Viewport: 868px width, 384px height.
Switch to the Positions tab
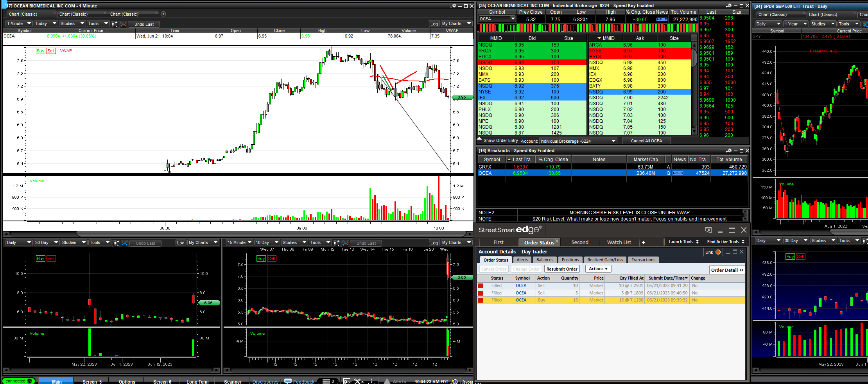click(x=570, y=260)
